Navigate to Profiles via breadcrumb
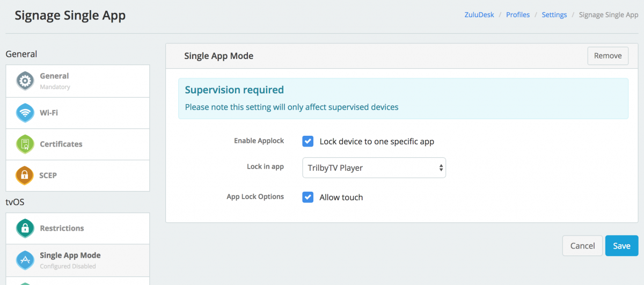Screen dimensions: 644x285 [518, 15]
